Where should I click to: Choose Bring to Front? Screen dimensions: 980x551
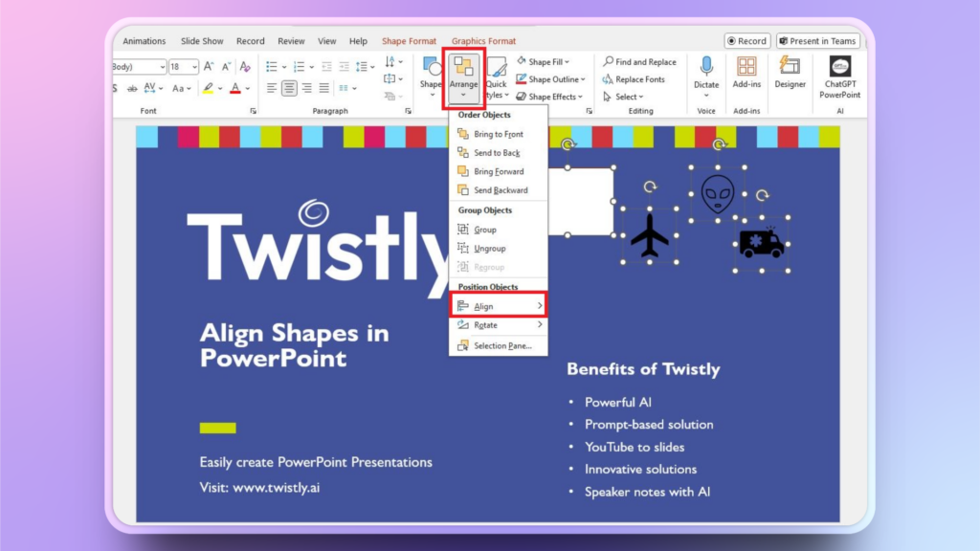498,134
